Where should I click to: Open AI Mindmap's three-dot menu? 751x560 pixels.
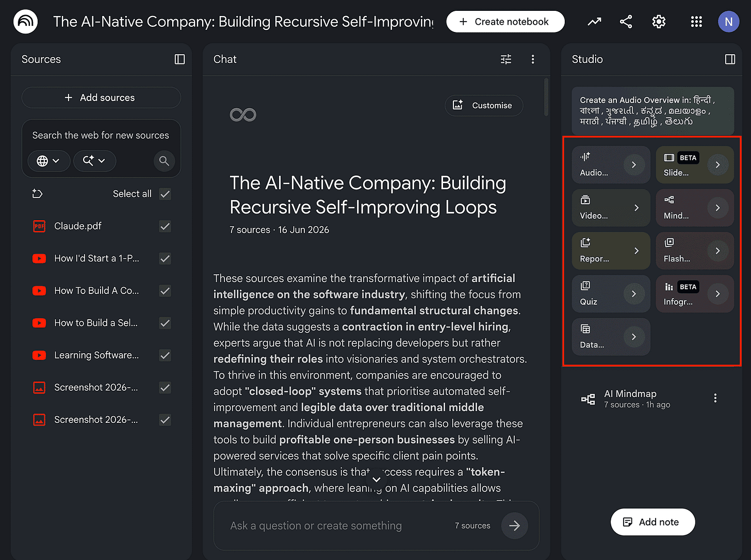(715, 398)
